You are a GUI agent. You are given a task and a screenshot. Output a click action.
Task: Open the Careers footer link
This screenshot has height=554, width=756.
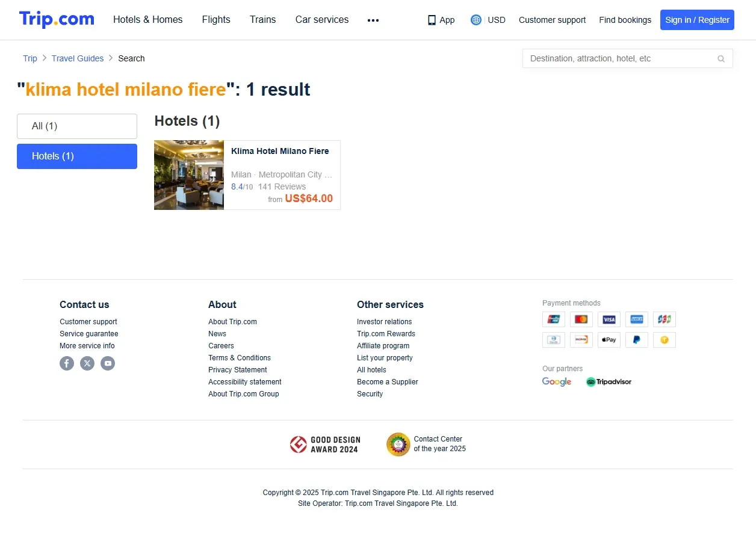pyautogui.click(x=221, y=346)
